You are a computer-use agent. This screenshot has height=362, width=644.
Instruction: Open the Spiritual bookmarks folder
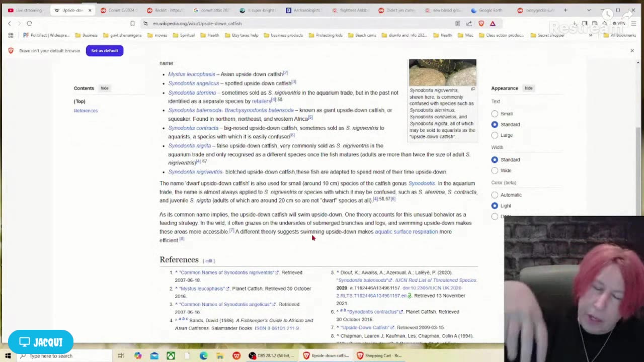(x=183, y=35)
